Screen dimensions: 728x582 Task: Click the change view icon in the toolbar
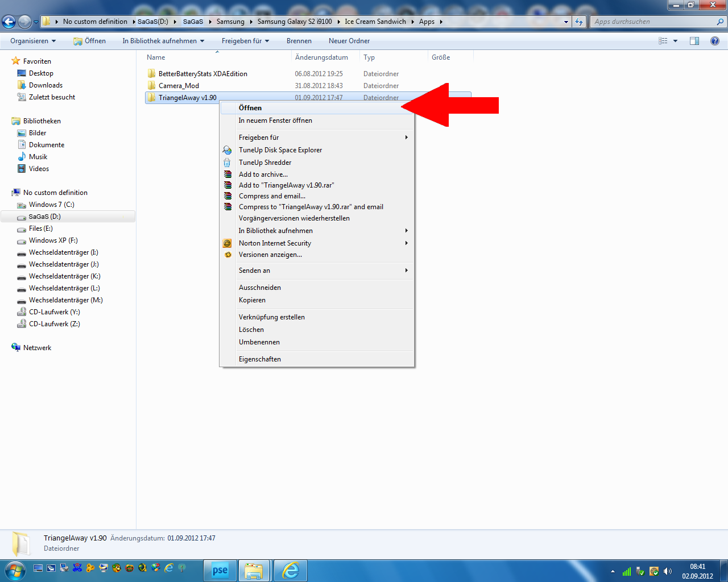[x=663, y=41]
